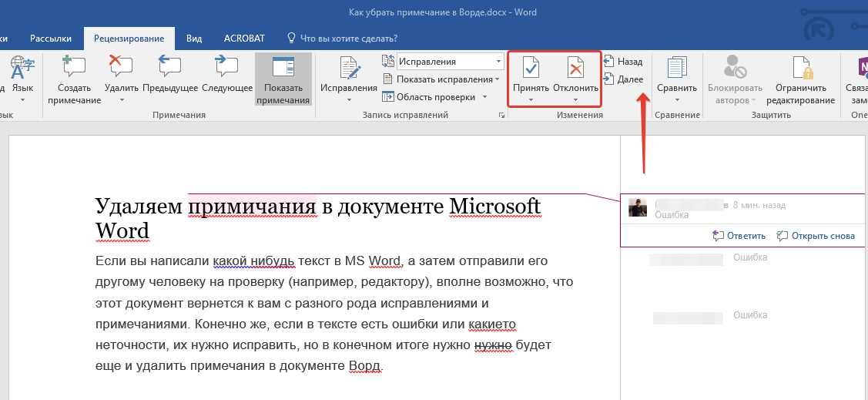Open the markup display dropdown showing Исправления
Image resolution: width=868 pixels, height=400 pixels.
click(x=450, y=62)
